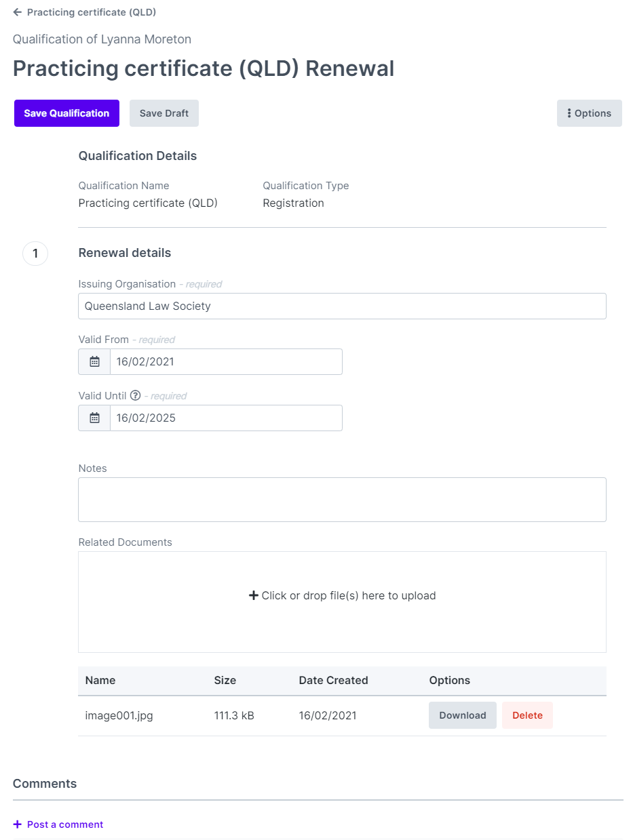Download image001.jpg file

pos(463,715)
